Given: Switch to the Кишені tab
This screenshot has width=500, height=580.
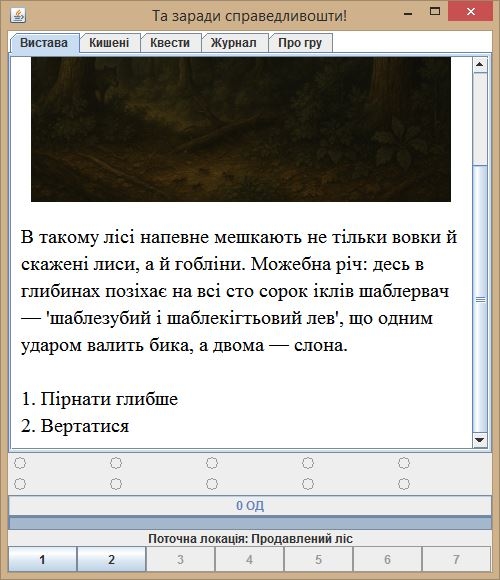Looking at the screenshot, I should click(109, 43).
